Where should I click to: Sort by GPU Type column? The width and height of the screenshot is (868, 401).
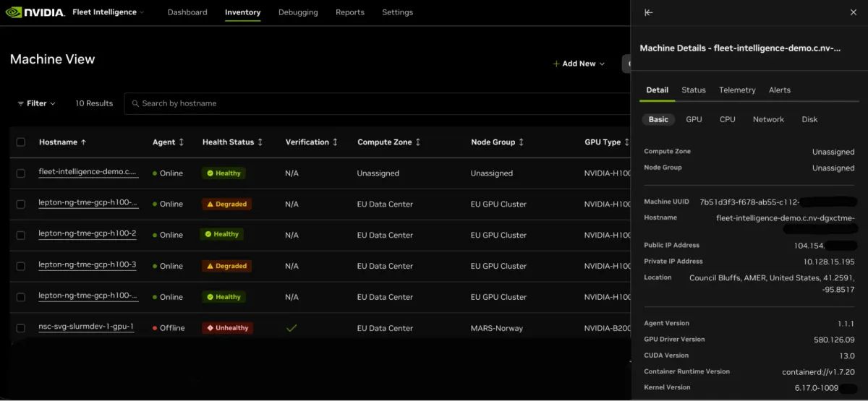coord(607,142)
